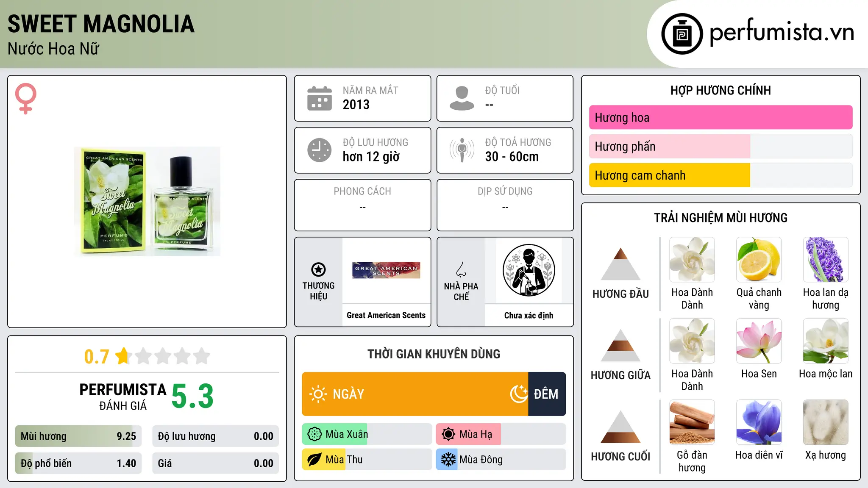Click the nose icon above Nhà pha chế
This screenshot has width=868, height=488.
(x=461, y=269)
